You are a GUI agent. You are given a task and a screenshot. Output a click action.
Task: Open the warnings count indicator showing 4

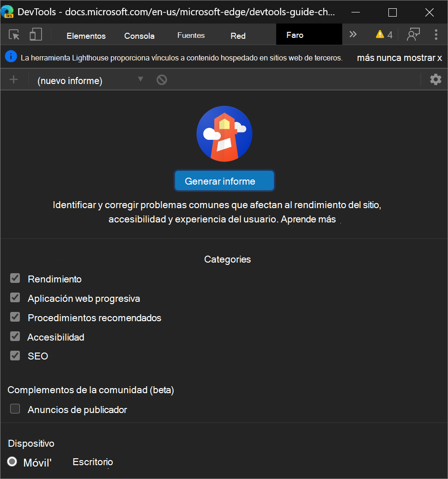(x=384, y=35)
